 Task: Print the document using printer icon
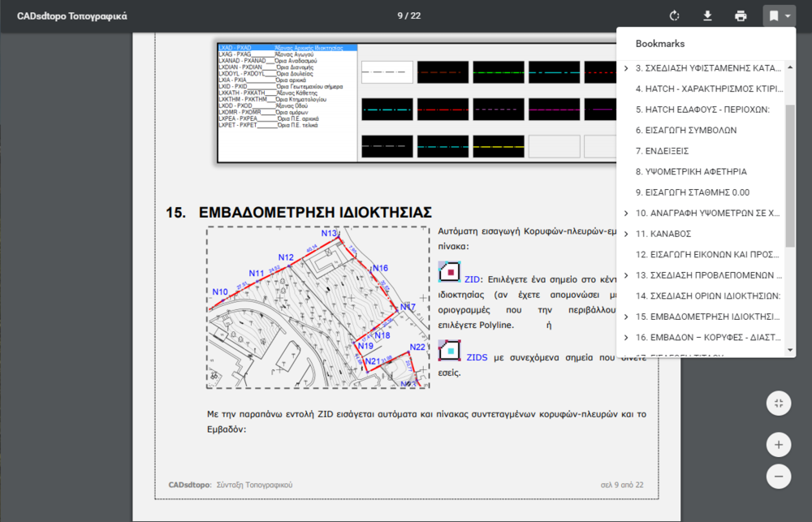[741, 16]
